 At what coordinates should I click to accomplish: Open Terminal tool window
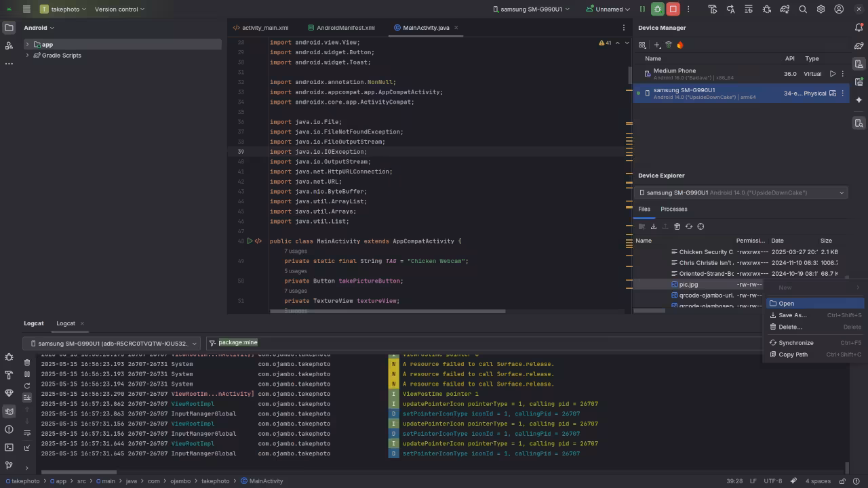(9, 447)
